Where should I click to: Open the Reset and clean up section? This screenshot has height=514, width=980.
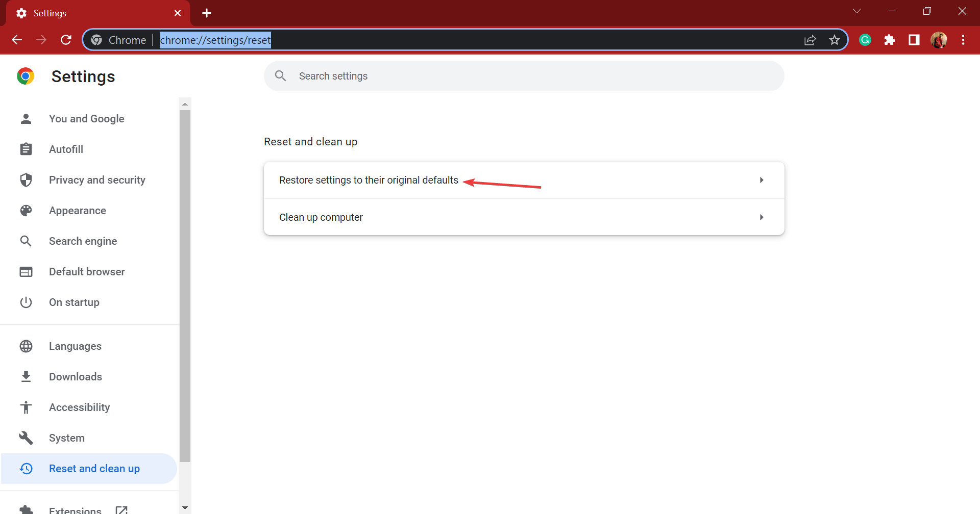(x=94, y=468)
